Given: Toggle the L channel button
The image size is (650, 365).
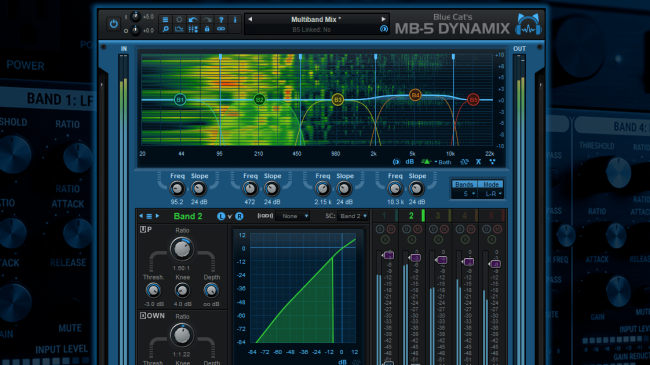Looking at the screenshot, I should 221,216.
